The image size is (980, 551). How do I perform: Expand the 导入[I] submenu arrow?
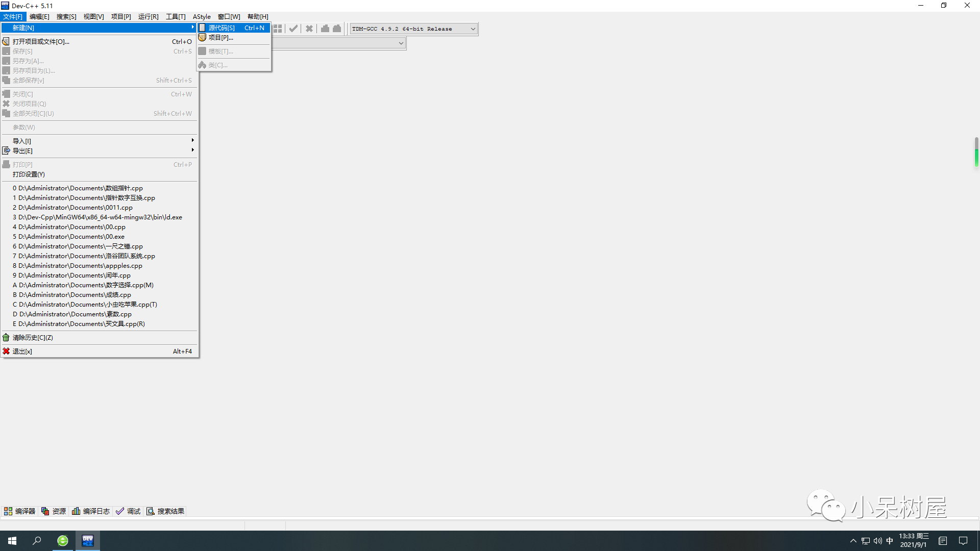tap(192, 140)
